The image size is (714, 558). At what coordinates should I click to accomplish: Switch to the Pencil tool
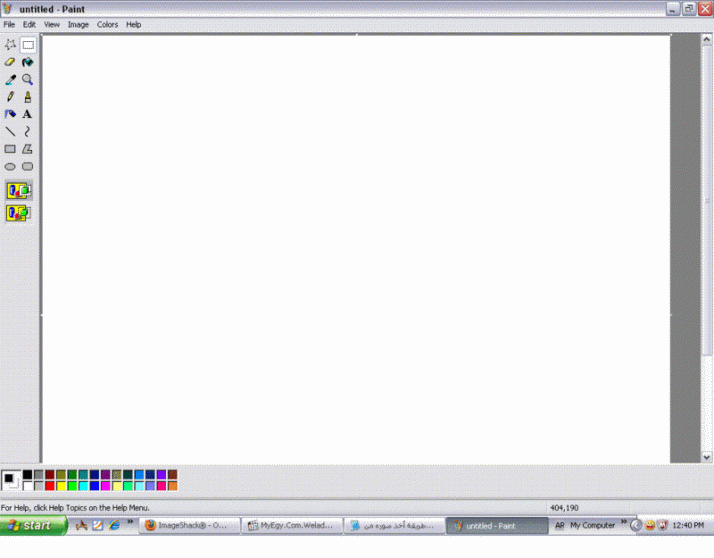pos(10,97)
